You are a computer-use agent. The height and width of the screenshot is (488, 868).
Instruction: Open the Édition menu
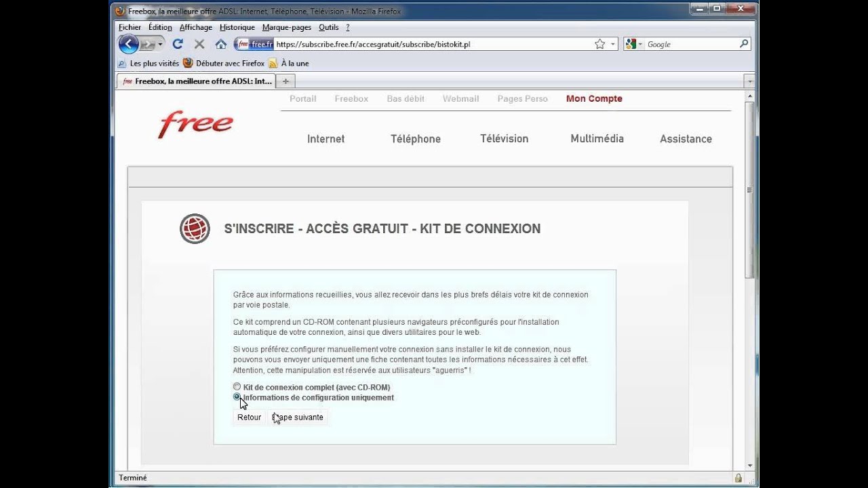coord(160,27)
